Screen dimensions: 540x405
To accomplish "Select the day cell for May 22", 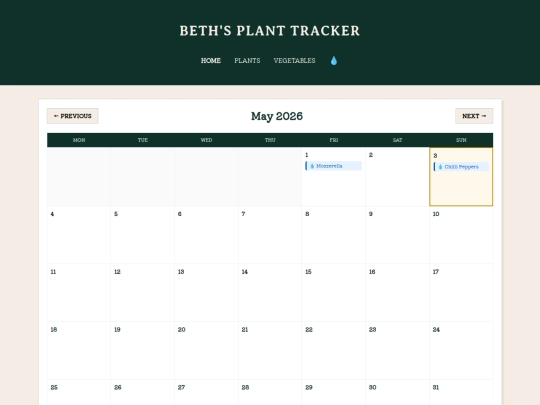I will click(x=334, y=351).
